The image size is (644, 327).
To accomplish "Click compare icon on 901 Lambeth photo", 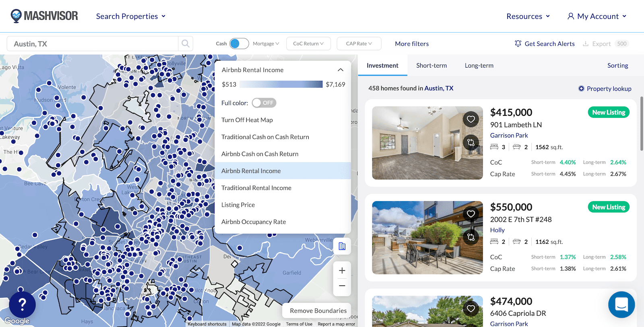I will tap(471, 142).
